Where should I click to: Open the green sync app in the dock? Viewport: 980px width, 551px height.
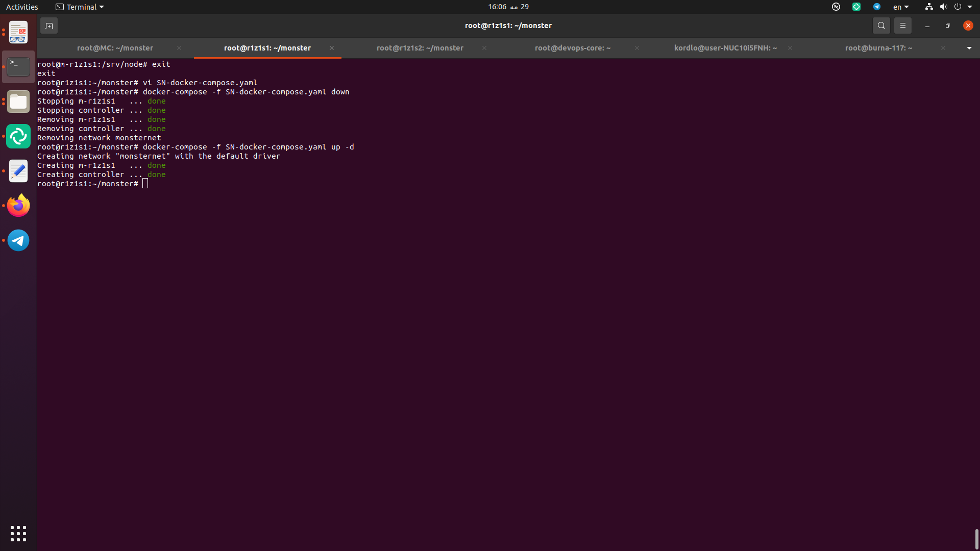pyautogui.click(x=18, y=136)
